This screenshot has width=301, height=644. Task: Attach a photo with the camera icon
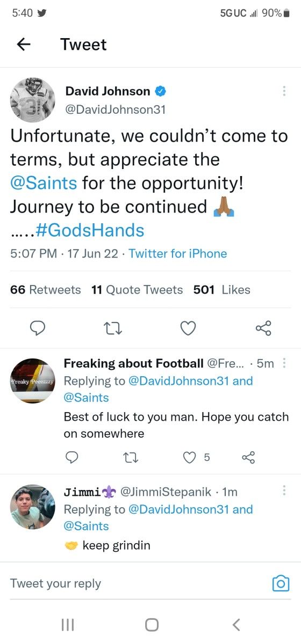coord(281,583)
